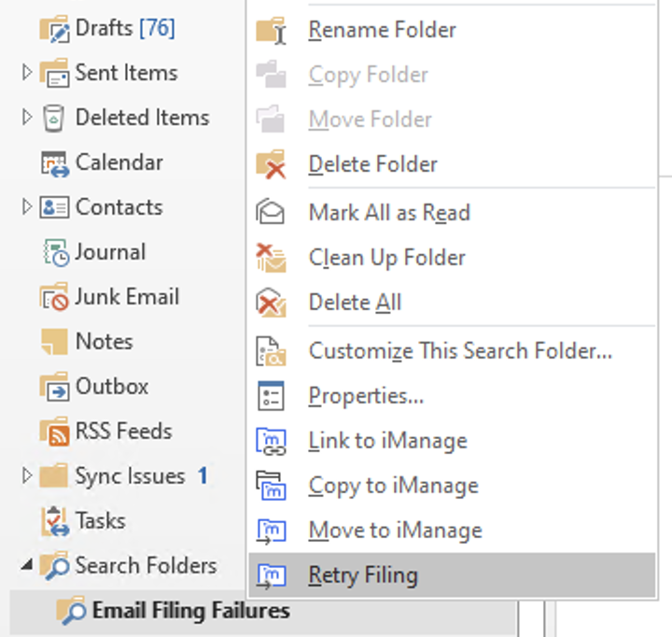Open Properties from the context menu
672x637 pixels.
pyautogui.click(x=366, y=396)
